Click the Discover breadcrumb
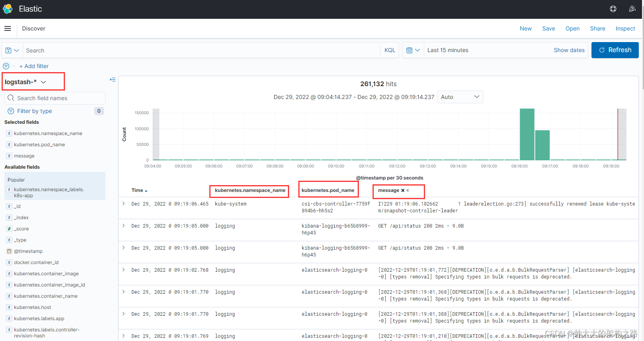 34,28
